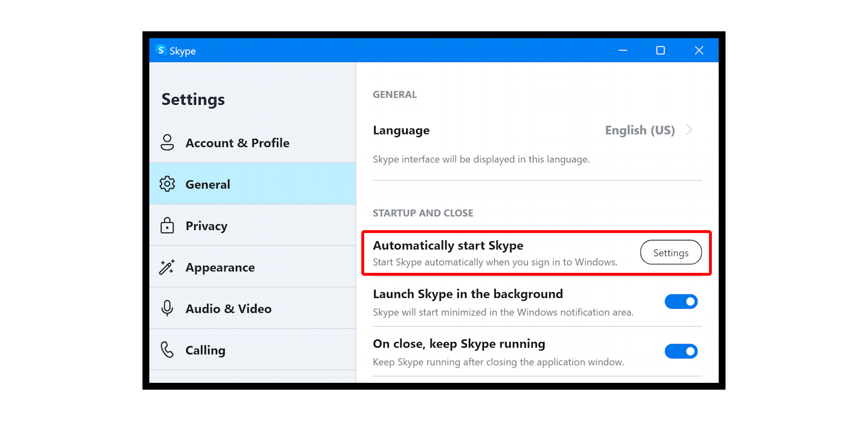Toggle the switch beside Launch Skype in background

tap(682, 301)
